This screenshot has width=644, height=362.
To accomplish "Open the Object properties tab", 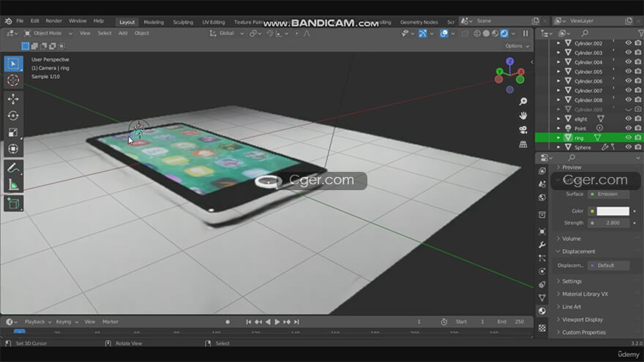I will 542,232.
